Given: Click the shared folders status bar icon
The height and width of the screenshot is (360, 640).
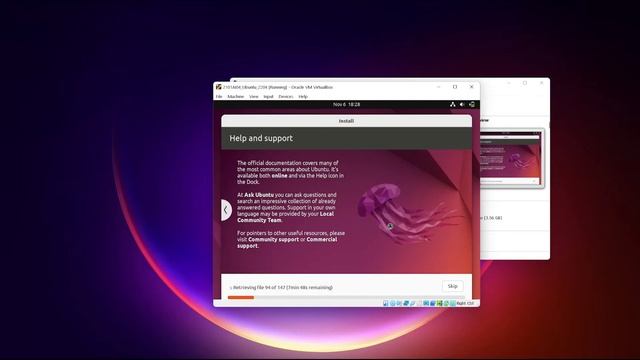Looking at the screenshot, I should click(x=419, y=303).
